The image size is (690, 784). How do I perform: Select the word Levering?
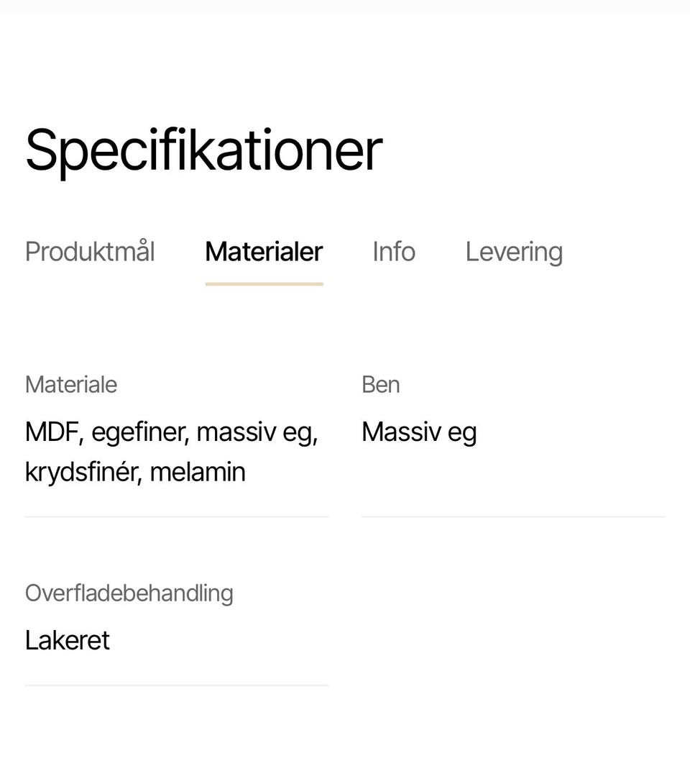tap(514, 252)
